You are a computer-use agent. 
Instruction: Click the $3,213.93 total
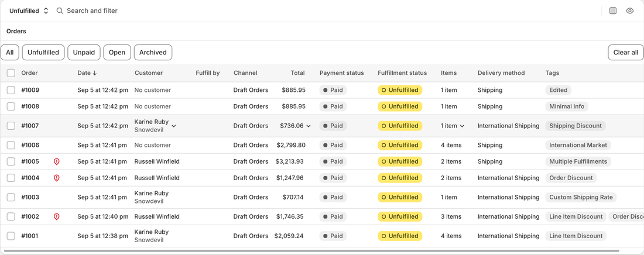(x=290, y=161)
